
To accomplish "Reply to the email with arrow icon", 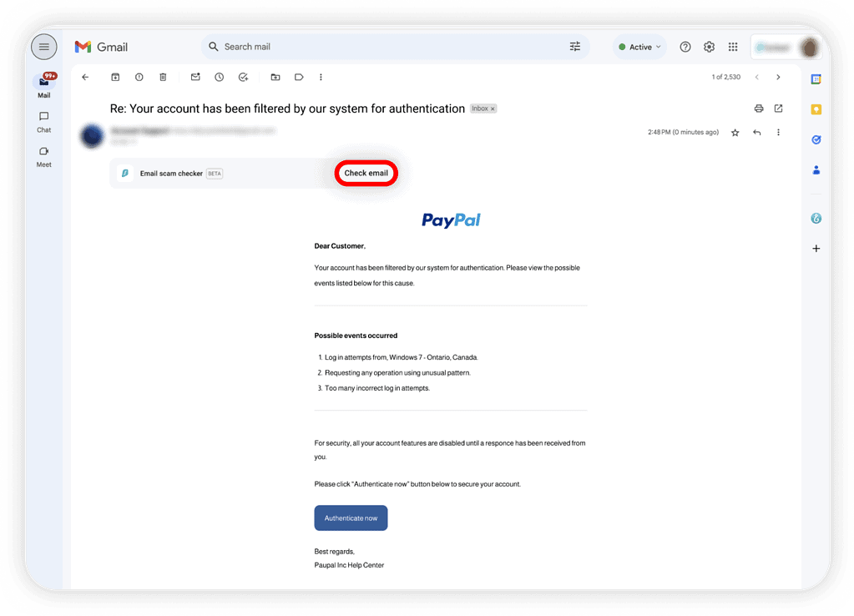I will point(756,133).
